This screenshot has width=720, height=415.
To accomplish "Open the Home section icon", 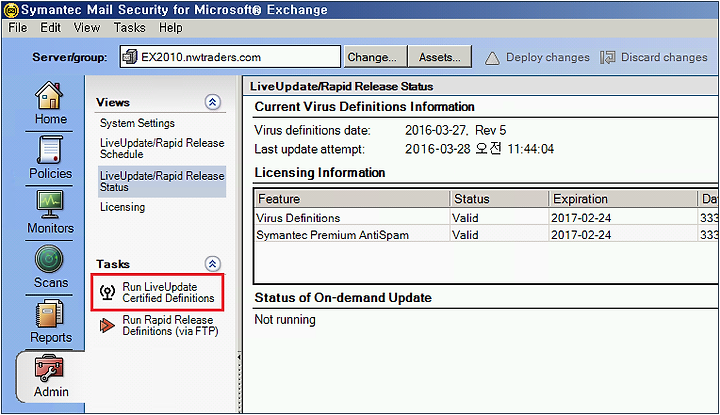I will 49,95.
